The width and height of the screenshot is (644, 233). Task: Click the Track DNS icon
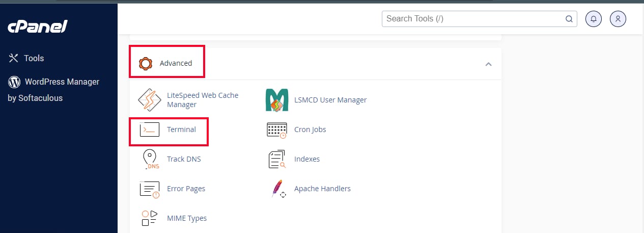click(x=150, y=159)
